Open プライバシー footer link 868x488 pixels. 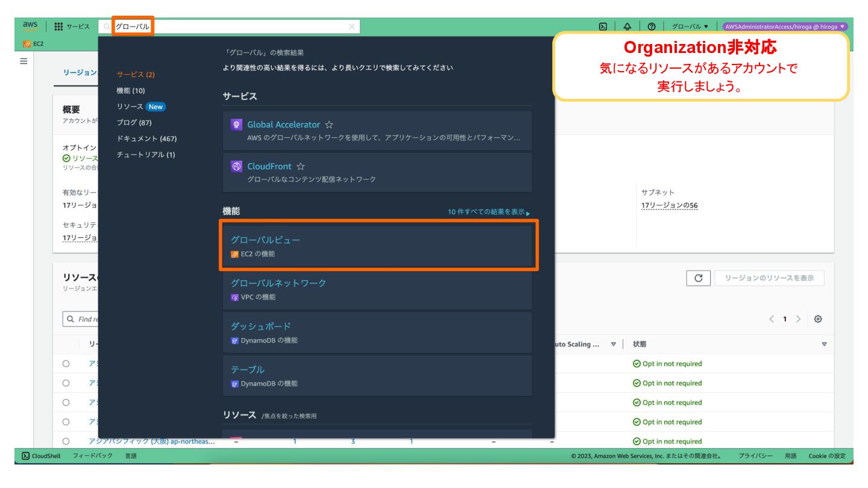[x=755, y=456]
